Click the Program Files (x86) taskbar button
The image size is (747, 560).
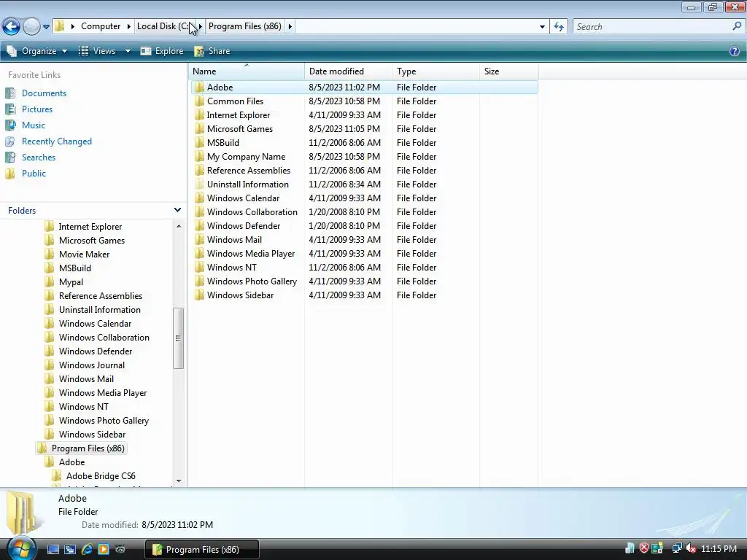pos(202,550)
